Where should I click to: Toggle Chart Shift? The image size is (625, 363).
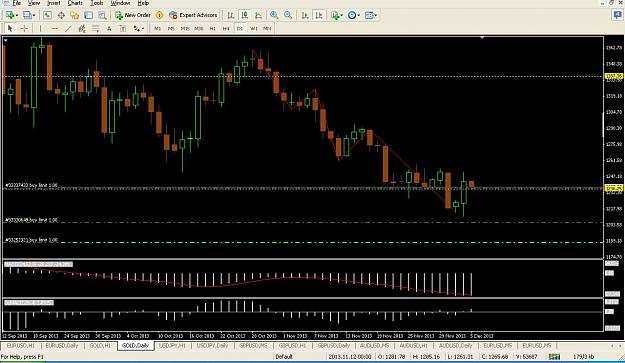coord(319,15)
